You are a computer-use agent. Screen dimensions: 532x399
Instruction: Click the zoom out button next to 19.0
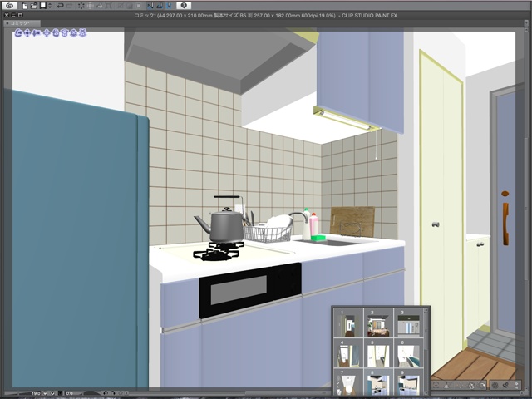coord(45,393)
